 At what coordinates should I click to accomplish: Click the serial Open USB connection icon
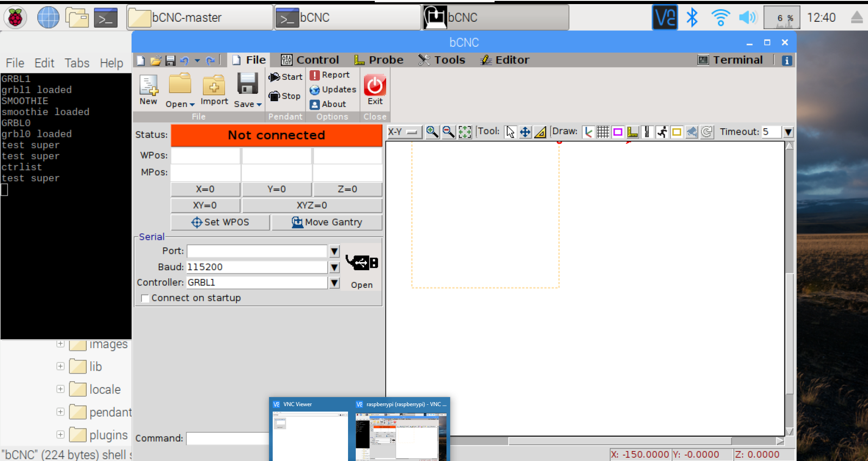tap(361, 263)
